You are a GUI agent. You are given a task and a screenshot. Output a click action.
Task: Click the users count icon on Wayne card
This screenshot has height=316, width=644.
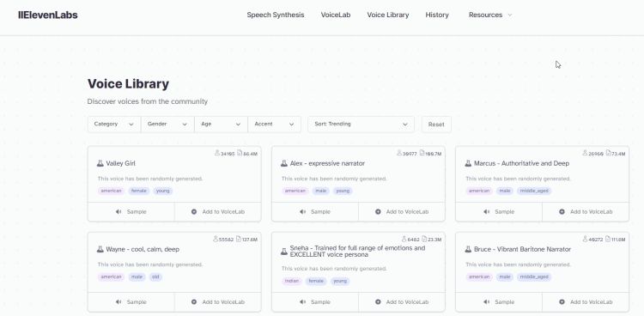pos(216,240)
